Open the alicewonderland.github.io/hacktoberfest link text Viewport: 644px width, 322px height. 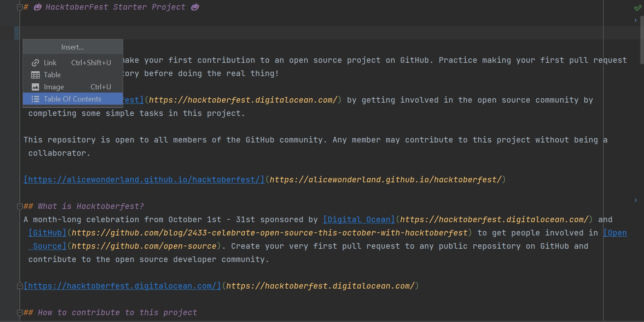coord(144,180)
